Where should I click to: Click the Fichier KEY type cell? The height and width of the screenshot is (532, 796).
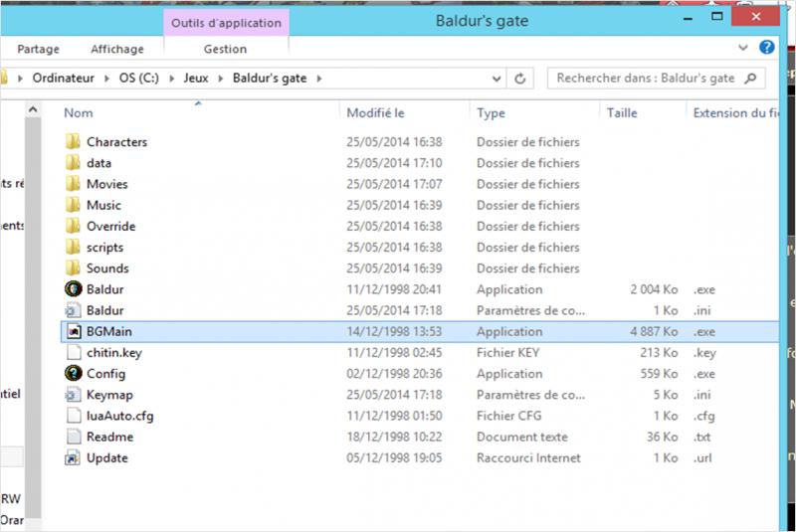click(507, 352)
